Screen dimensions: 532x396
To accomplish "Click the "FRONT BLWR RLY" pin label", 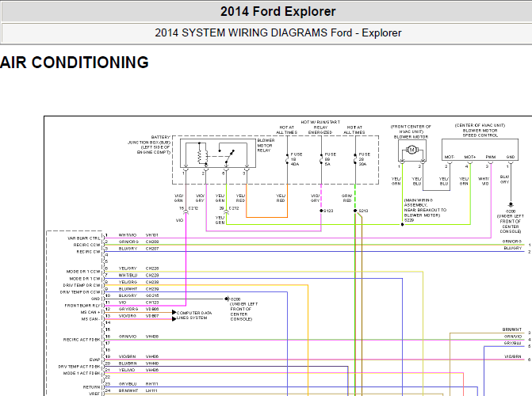I will [82, 306].
